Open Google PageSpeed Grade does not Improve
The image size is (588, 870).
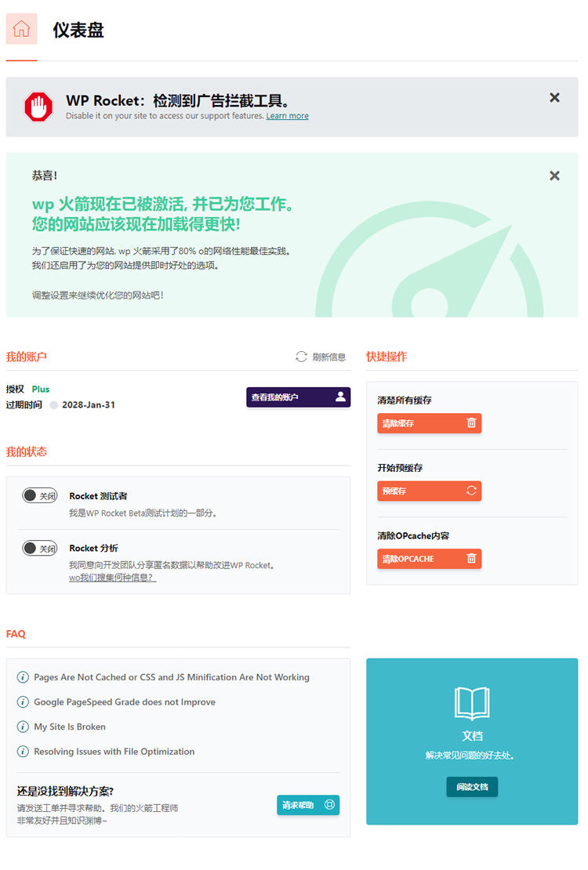click(125, 702)
